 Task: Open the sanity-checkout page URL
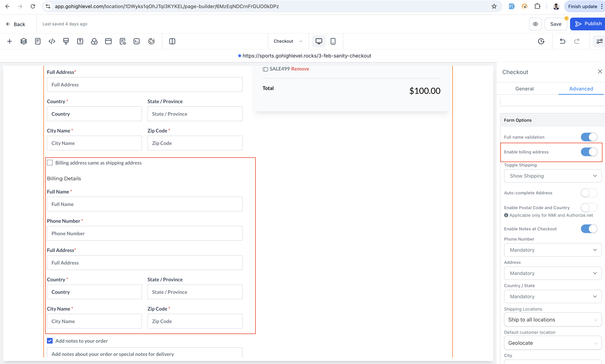click(307, 56)
